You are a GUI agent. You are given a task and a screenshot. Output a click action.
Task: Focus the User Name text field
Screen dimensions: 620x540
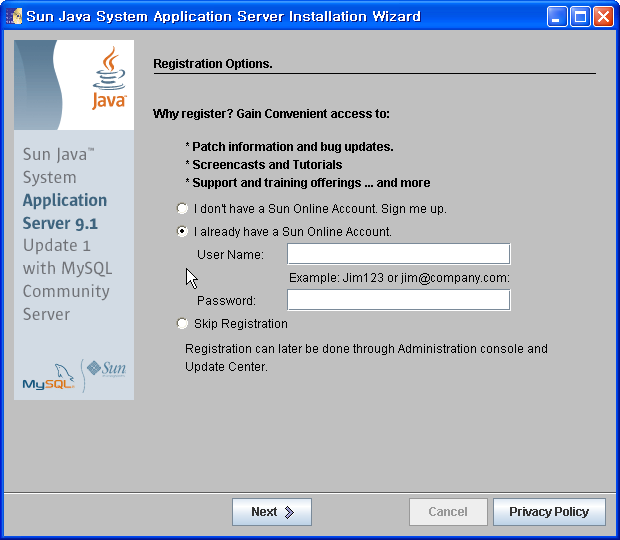point(399,254)
